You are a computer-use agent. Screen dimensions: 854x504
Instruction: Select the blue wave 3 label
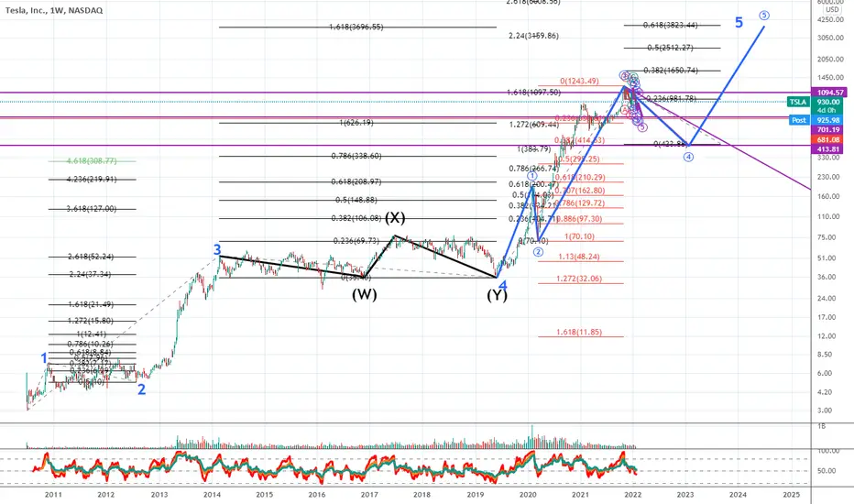pyautogui.click(x=217, y=249)
